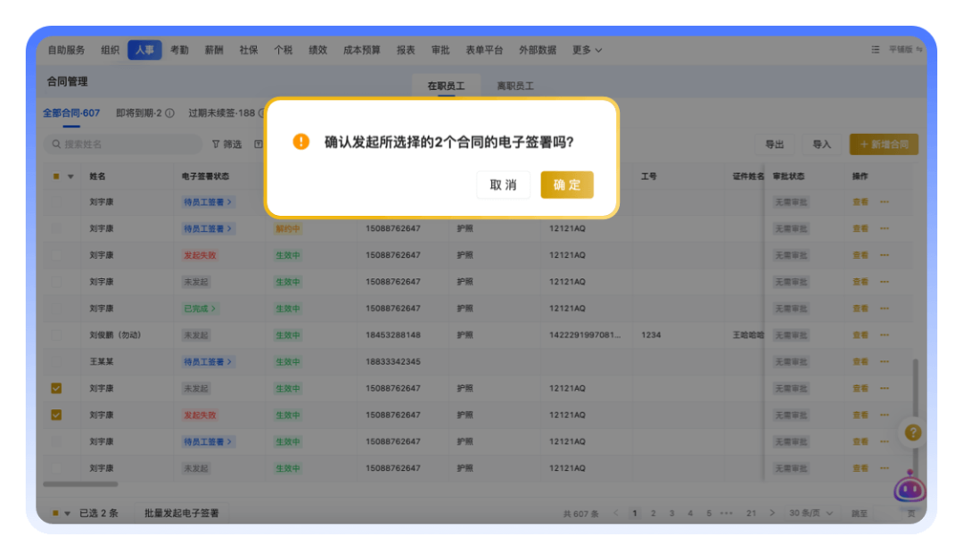Click the 搜索姓名 search field
963x560 pixels.
pyautogui.click(x=123, y=144)
